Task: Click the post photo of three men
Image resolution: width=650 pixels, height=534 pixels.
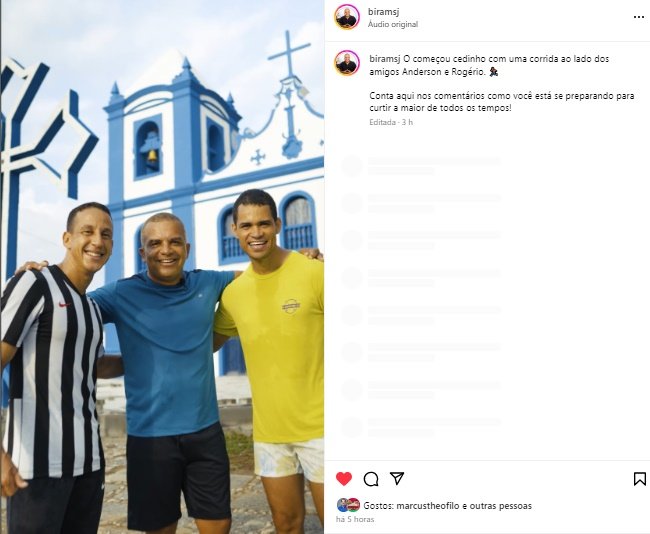Action: (162, 267)
